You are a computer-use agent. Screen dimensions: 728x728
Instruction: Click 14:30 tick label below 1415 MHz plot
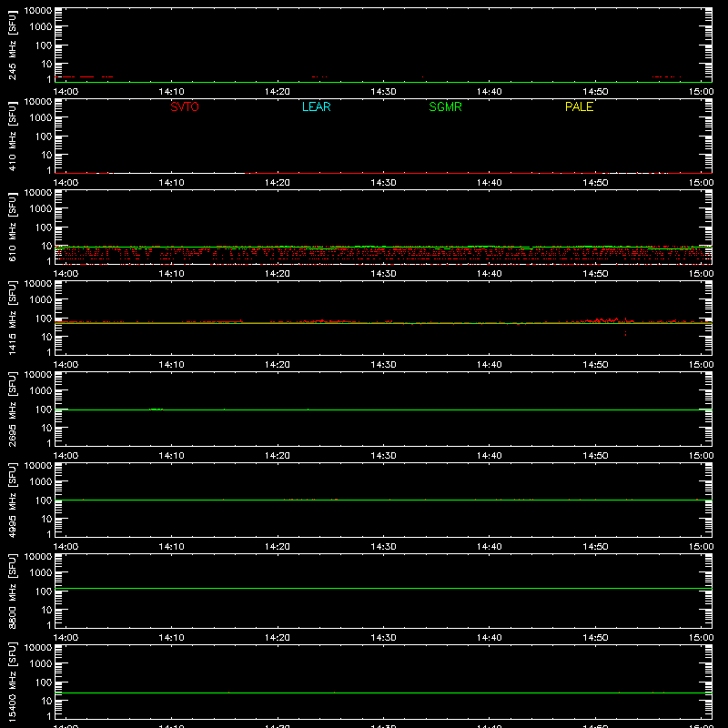coord(383,365)
